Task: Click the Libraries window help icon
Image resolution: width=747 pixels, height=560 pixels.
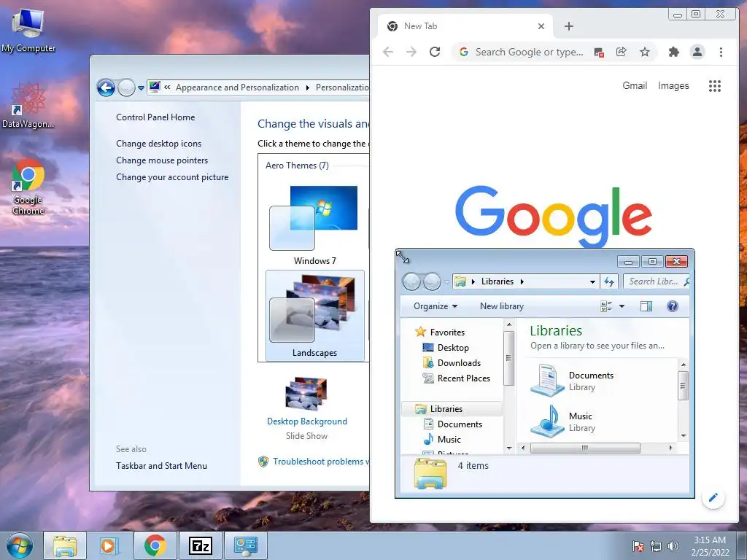Action: click(x=672, y=306)
